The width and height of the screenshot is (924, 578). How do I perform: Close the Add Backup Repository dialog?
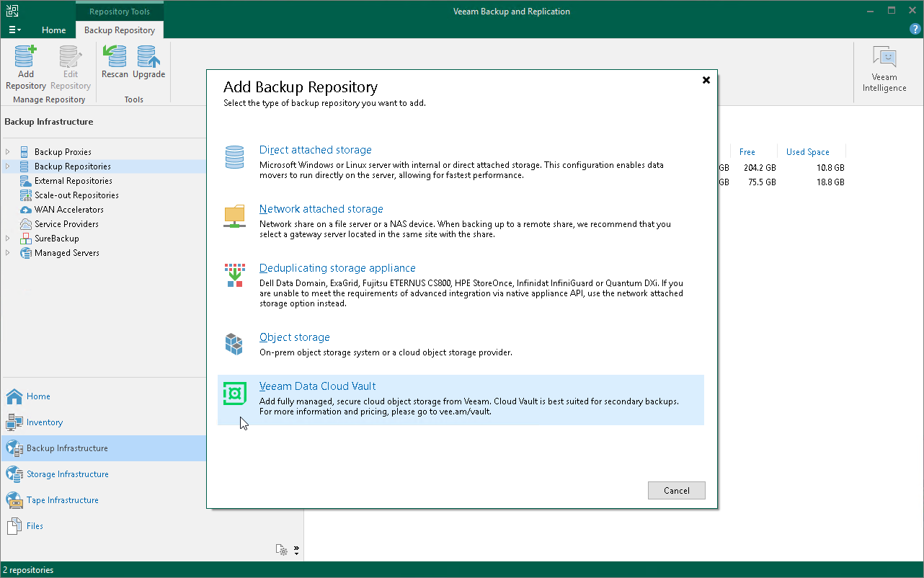pos(706,81)
